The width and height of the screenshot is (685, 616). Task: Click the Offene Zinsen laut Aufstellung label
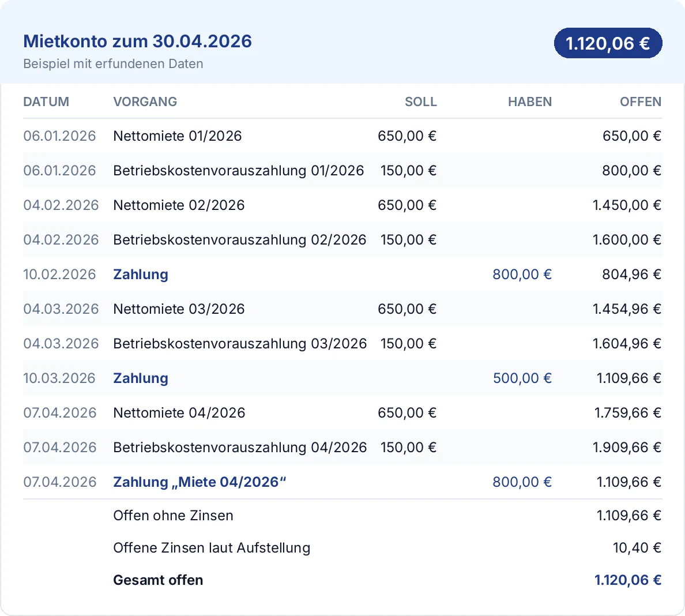(x=212, y=548)
